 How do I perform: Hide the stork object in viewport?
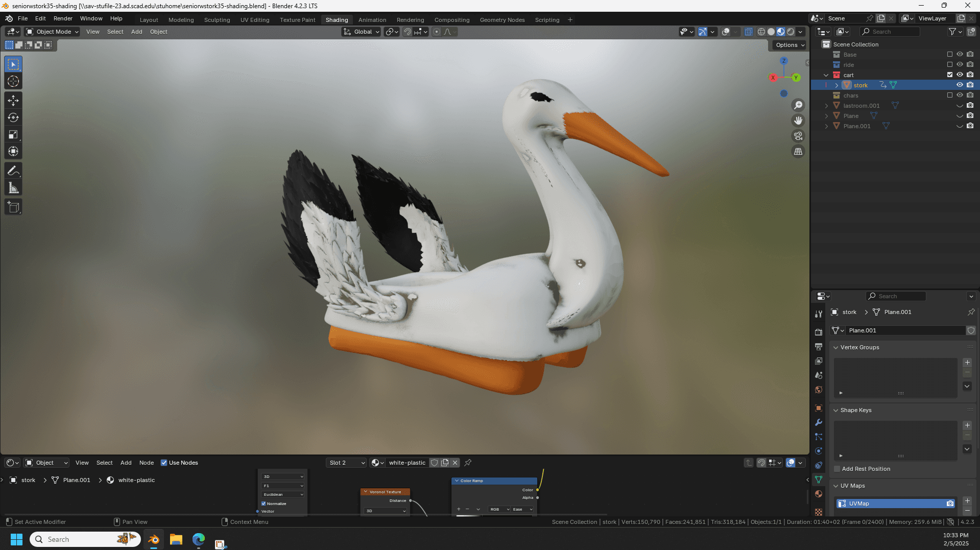(960, 85)
